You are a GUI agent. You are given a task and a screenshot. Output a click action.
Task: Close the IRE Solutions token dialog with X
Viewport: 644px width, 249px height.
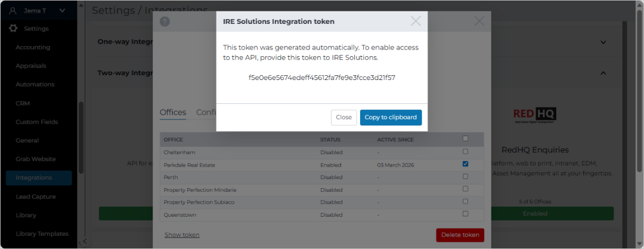point(416,21)
